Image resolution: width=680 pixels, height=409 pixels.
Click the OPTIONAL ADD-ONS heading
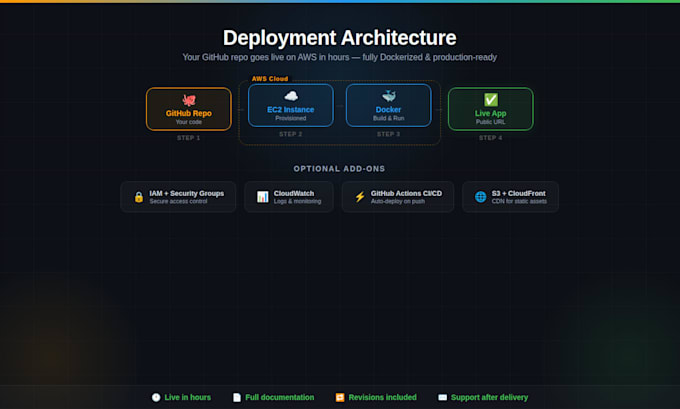tap(339, 169)
